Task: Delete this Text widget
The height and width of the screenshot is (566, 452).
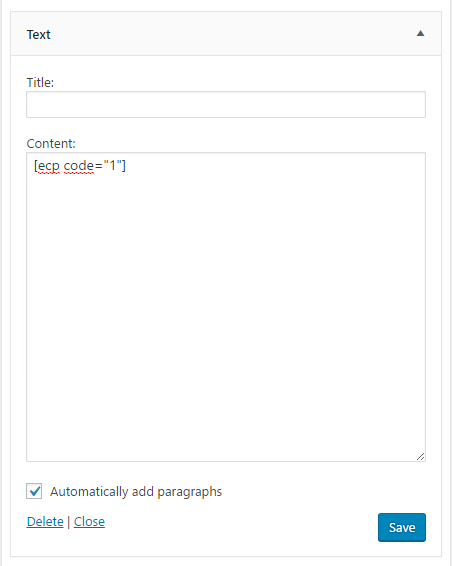Action: click(x=45, y=522)
